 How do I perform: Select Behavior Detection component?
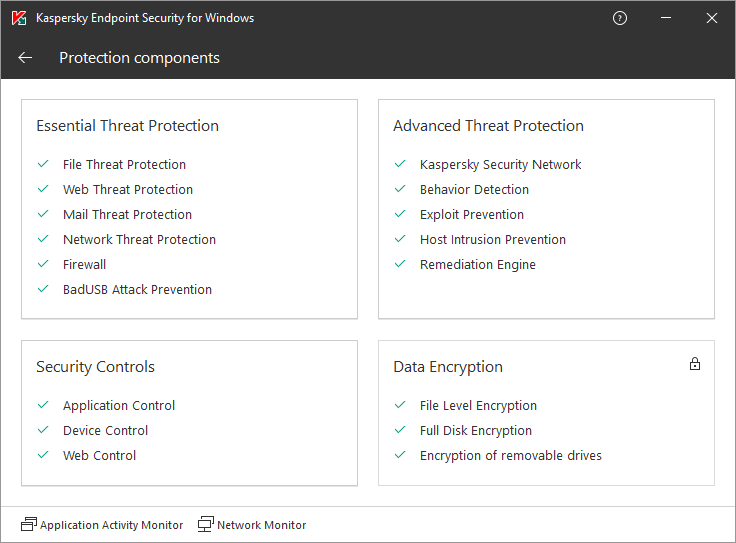pyautogui.click(x=474, y=190)
